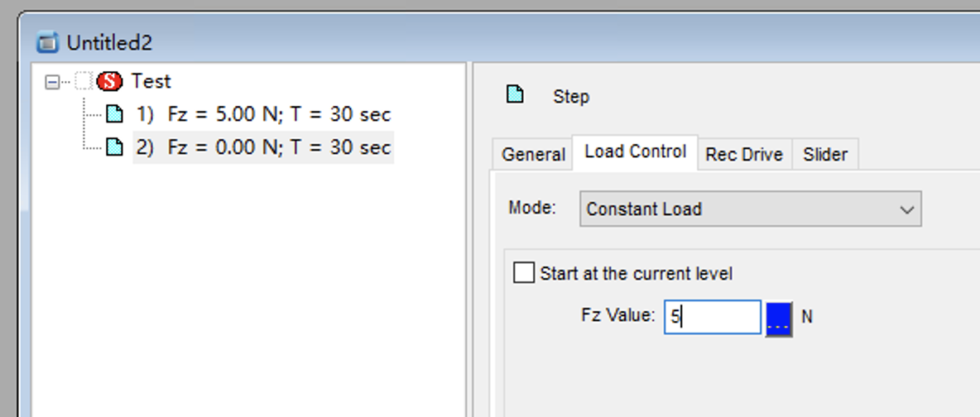This screenshot has width=980, height=417.
Task: Switch to the General tab
Action: coord(533,155)
